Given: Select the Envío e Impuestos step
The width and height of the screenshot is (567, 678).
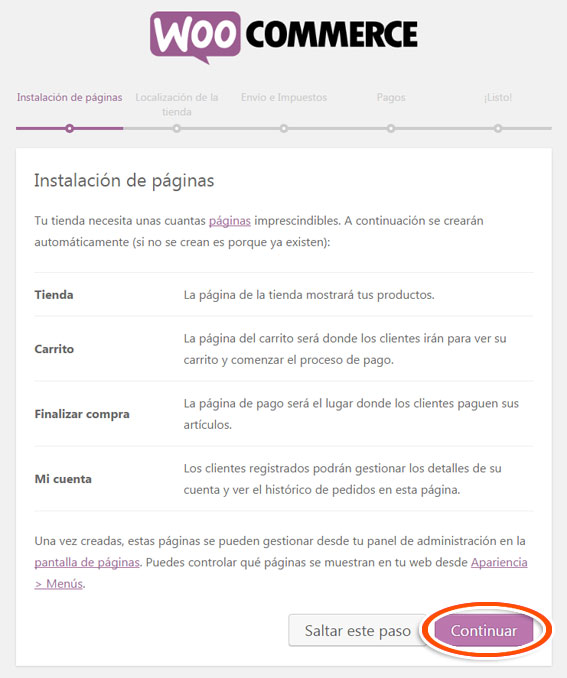Looking at the screenshot, I should (284, 97).
